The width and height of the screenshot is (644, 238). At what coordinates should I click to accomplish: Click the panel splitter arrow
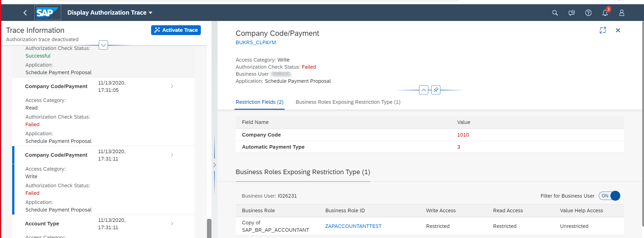click(x=214, y=165)
